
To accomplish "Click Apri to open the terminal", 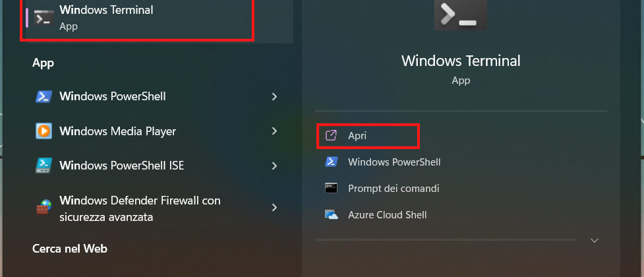I will pos(357,135).
